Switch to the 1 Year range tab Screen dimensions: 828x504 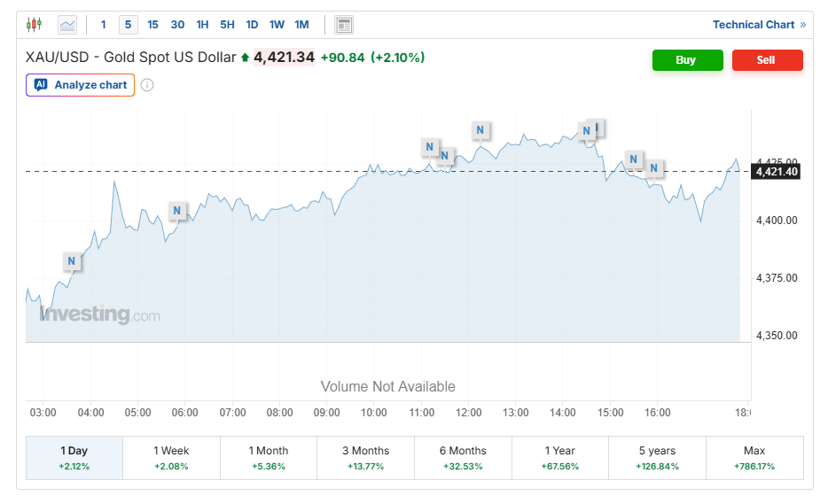click(x=560, y=457)
